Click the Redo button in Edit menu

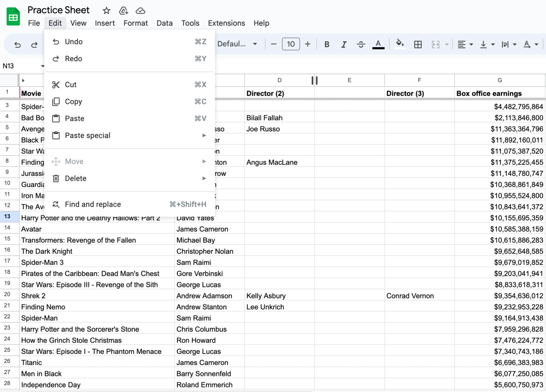(x=73, y=58)
